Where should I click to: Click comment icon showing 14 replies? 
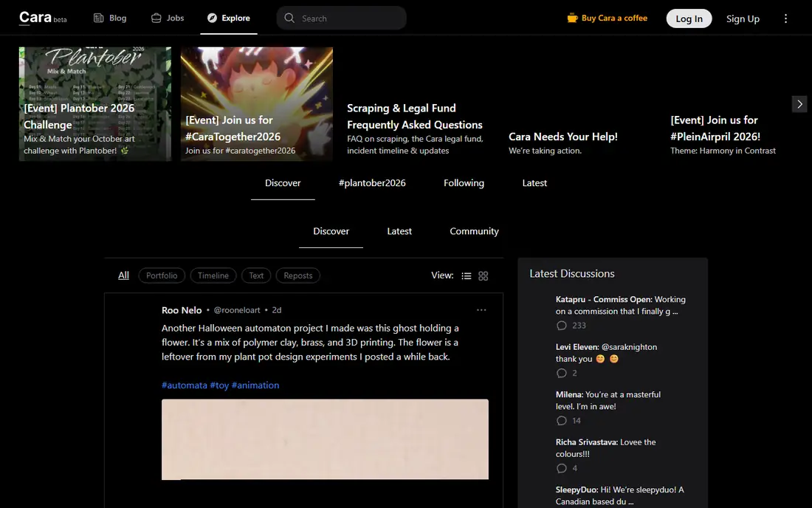click(561, 421)
